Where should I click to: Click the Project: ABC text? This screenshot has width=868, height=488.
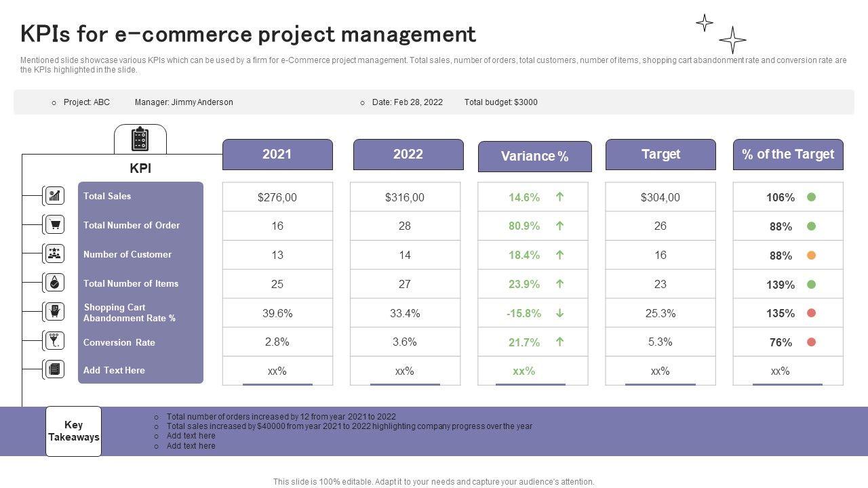87,102
